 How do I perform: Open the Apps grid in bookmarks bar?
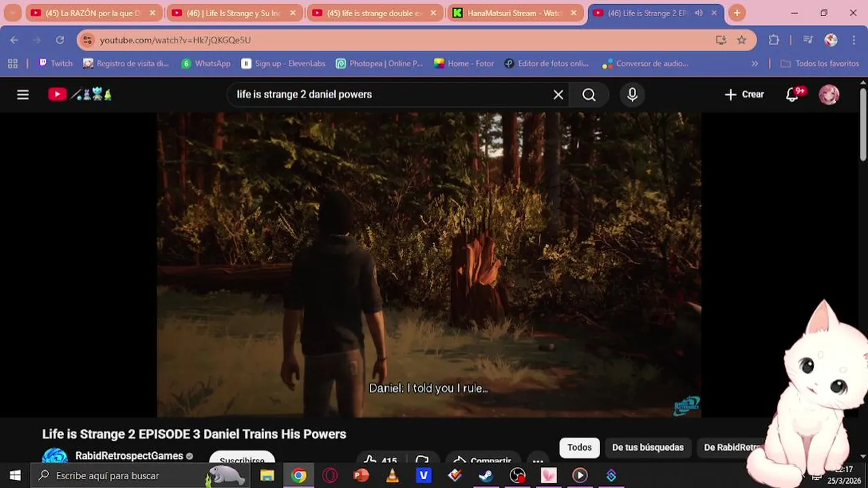click(x=12, y=63)
